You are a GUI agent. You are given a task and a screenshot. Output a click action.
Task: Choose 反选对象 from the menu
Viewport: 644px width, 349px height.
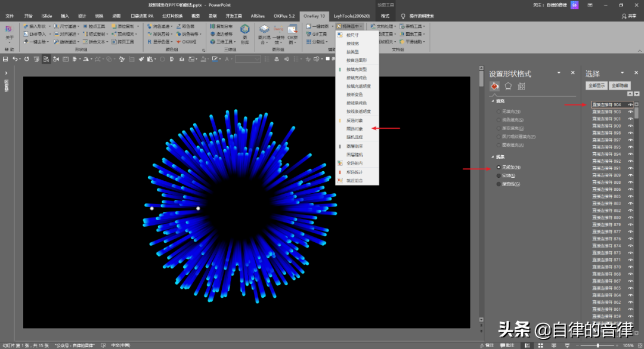click(x=354, y=121)
